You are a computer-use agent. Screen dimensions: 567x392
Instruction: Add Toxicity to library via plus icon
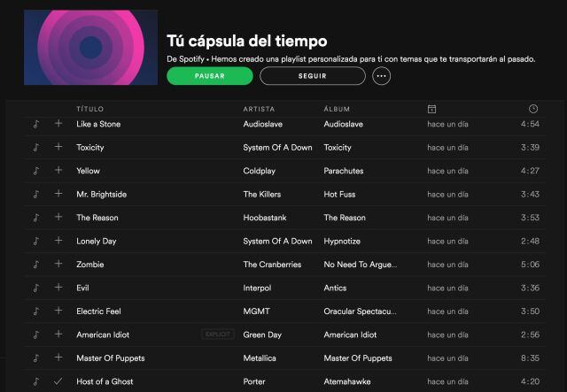pos(58,147)
